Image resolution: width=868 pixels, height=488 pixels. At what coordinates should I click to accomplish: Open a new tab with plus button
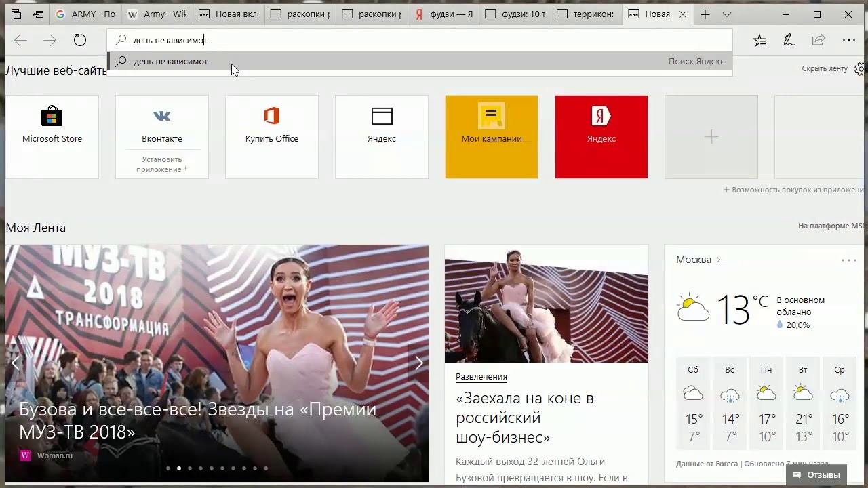coord(705,14)
